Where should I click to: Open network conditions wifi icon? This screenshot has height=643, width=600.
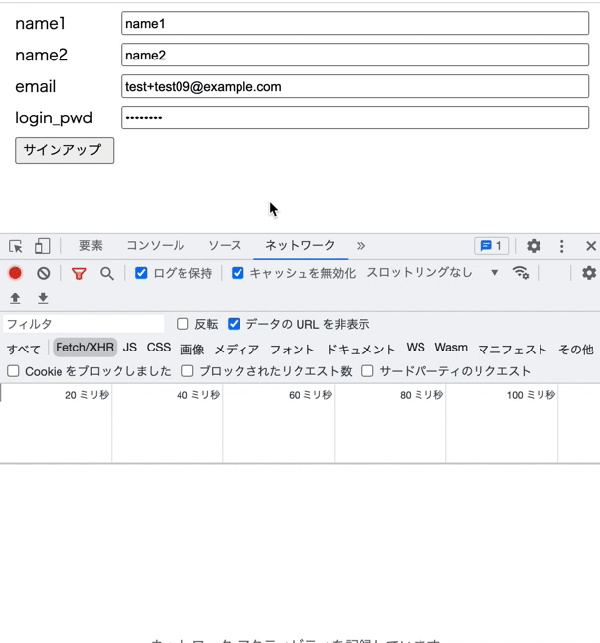click(521, 273)
